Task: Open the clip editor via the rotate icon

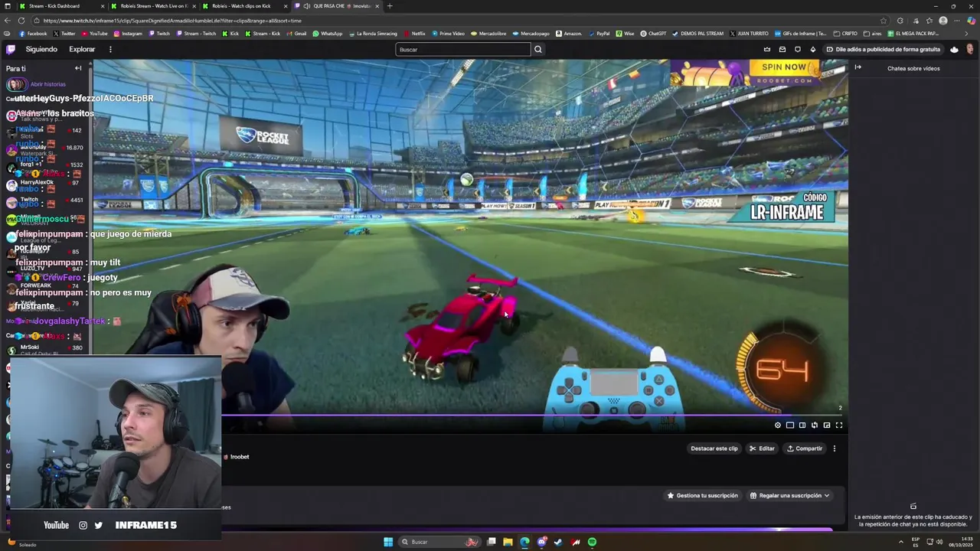Action: (x=815, y=425)
